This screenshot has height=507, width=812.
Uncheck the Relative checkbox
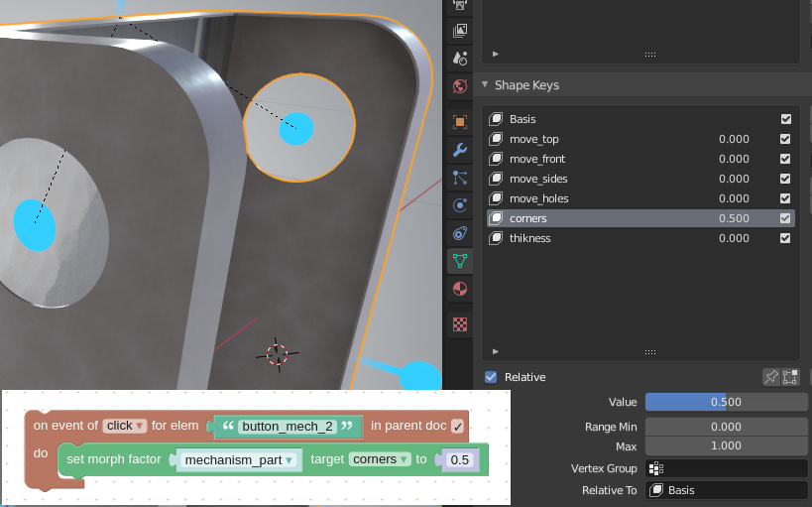tap(491, 377)
